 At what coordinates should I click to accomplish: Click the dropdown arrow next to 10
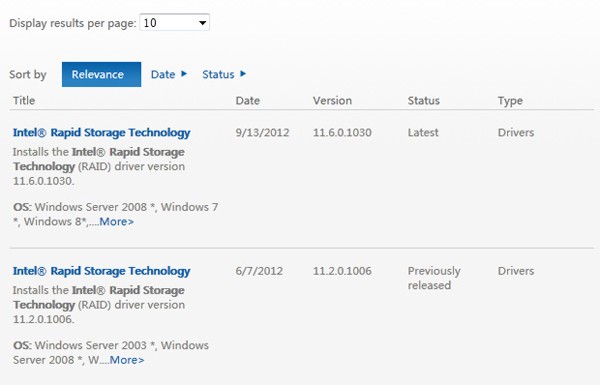[x=202, y=23]
